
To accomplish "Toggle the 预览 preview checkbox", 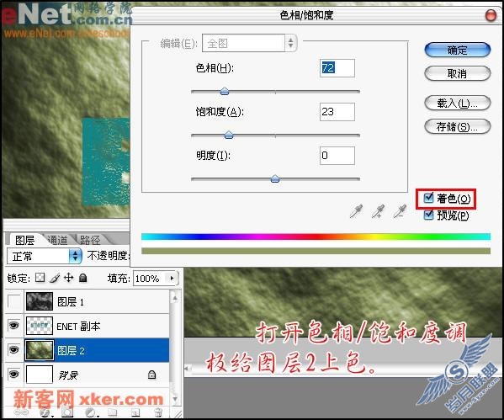I will tap(428, 215).
